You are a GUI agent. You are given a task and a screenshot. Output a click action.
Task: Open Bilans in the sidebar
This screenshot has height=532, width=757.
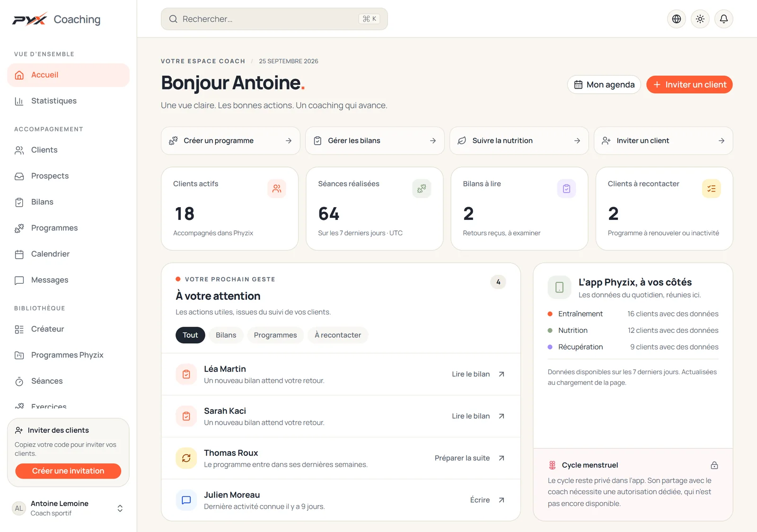[x=68, y=202]
